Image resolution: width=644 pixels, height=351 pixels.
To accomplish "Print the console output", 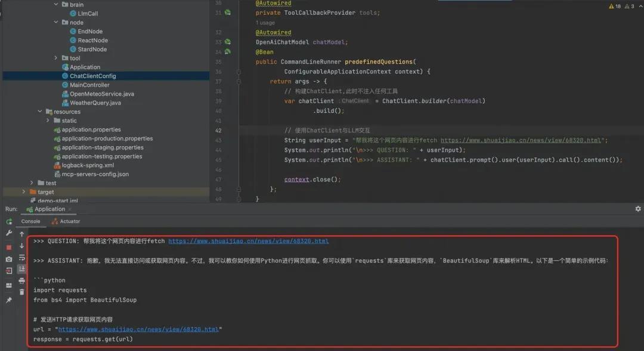I will pyautogui.click(x=22, y=281).
